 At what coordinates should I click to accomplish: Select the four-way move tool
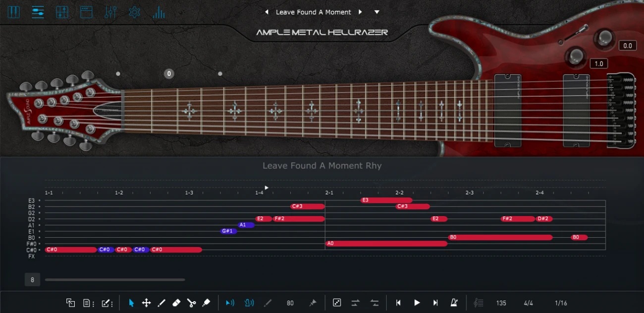click(147, 303)
